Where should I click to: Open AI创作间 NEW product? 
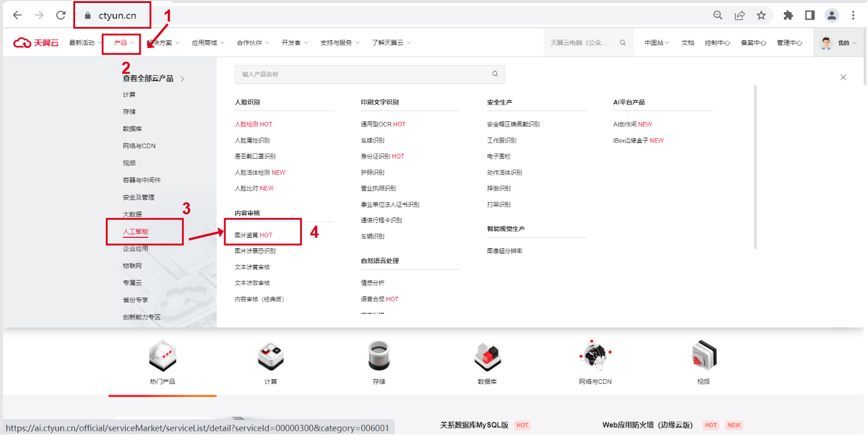[x=632, y=124]
